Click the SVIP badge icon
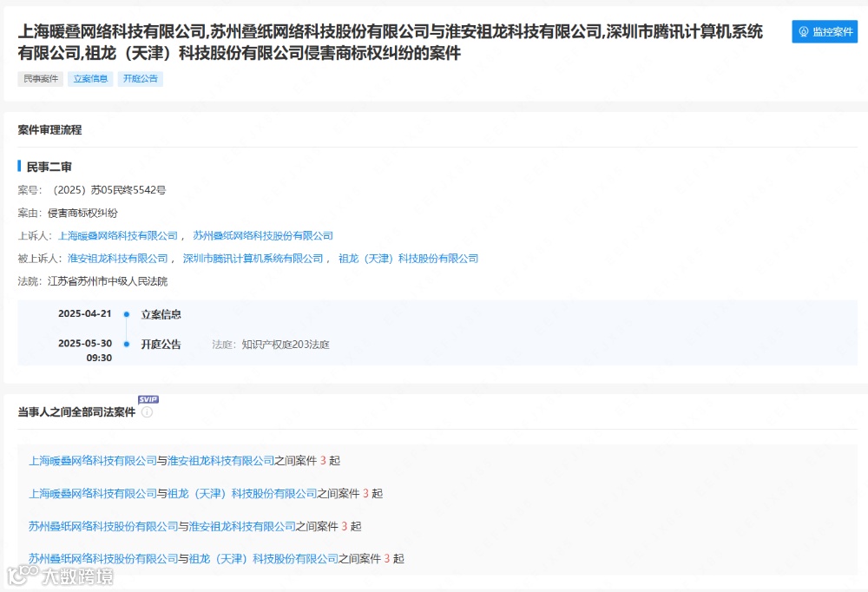Image resolution: width=868 pixels, height=592 pixels. (x=148, y=399)
